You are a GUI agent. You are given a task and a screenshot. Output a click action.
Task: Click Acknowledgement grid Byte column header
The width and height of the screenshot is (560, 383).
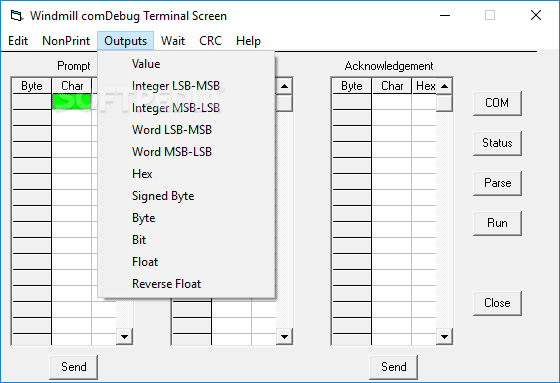[x=351, y=86]
